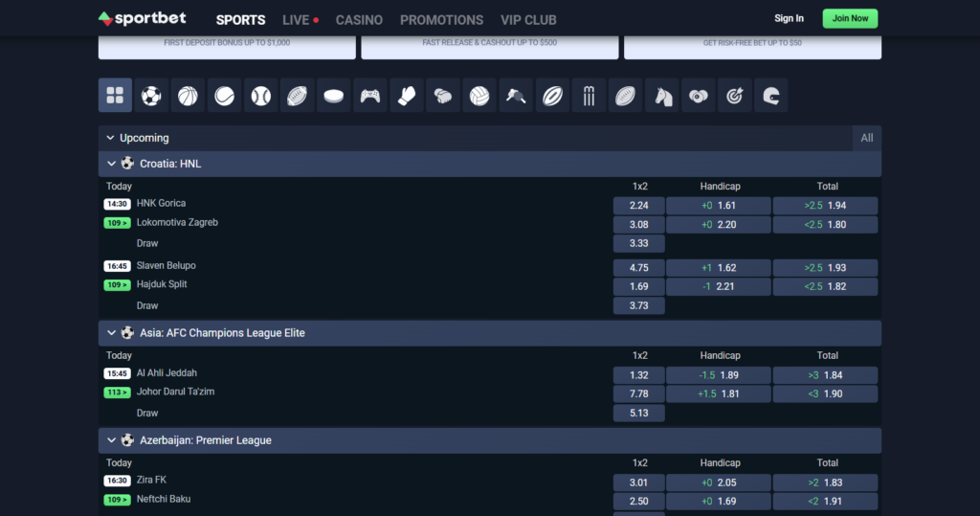
Task: Select Hajduk Split handicap -1 2.21
Action: (x=718, y=286)
